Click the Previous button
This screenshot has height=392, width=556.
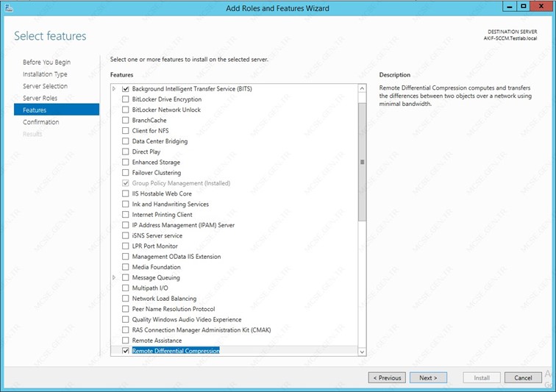[x=387, y=378]
